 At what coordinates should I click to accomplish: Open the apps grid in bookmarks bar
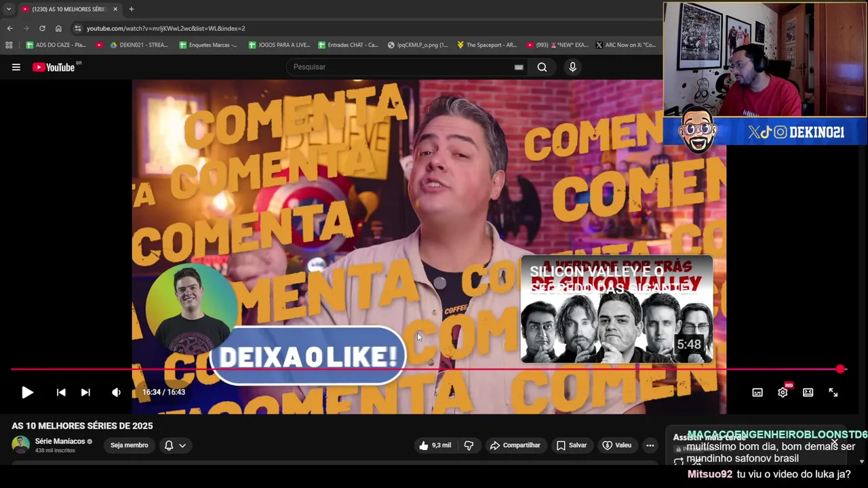coord(9,45)
